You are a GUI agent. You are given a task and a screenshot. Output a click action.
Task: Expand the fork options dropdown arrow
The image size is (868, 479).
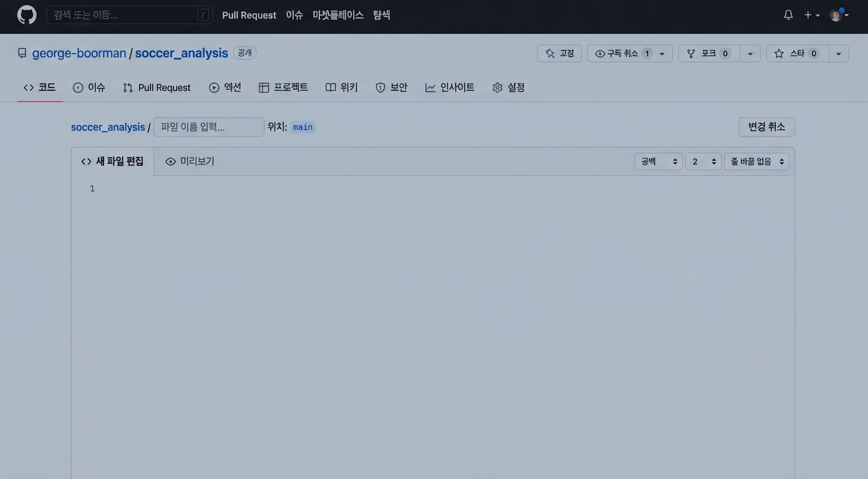click(x=750, y=54)
